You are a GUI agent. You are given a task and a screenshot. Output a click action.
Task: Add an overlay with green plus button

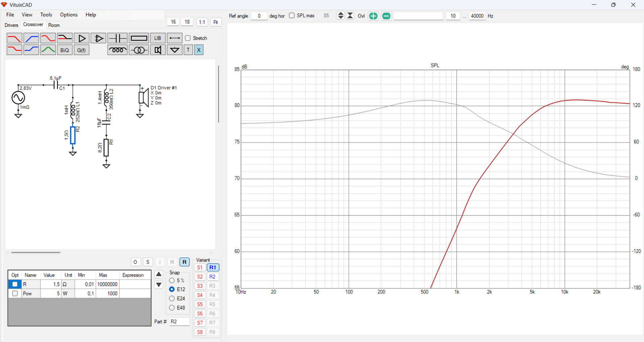coord(373,16)
